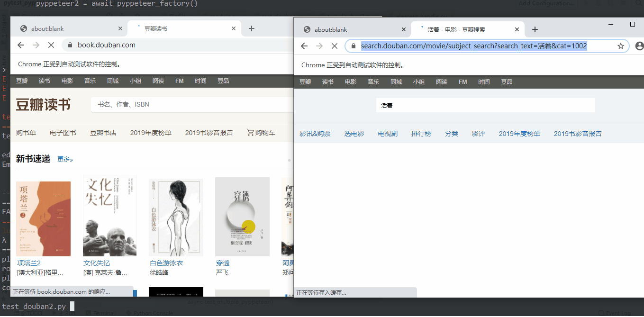The width and height of the screenshot is (644, 317).
Task: Open 影评 link in right window
Action: pos(479,134)
